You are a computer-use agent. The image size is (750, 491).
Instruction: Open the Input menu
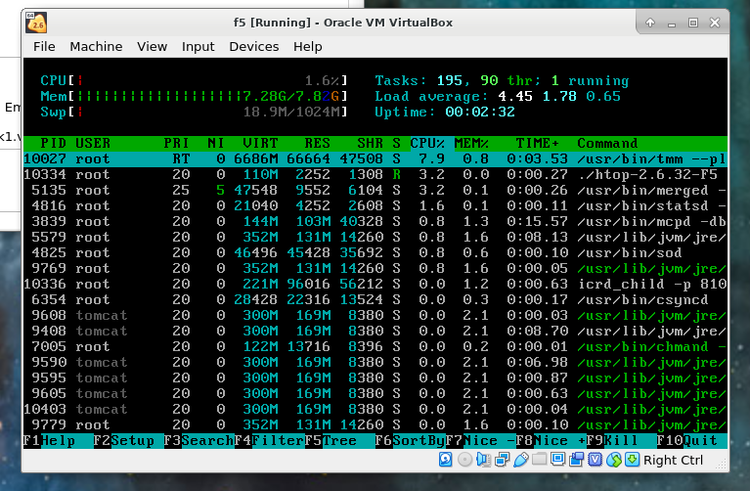(198, 46)
